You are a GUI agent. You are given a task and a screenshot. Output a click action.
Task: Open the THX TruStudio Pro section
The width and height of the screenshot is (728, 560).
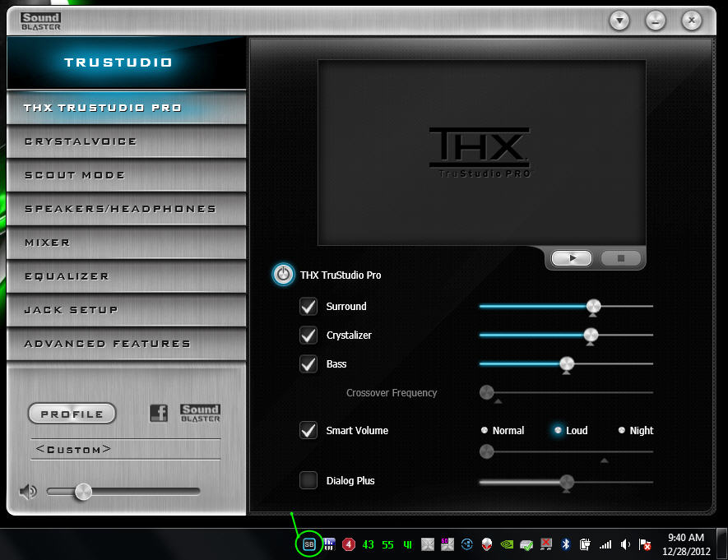coord(127,108)
